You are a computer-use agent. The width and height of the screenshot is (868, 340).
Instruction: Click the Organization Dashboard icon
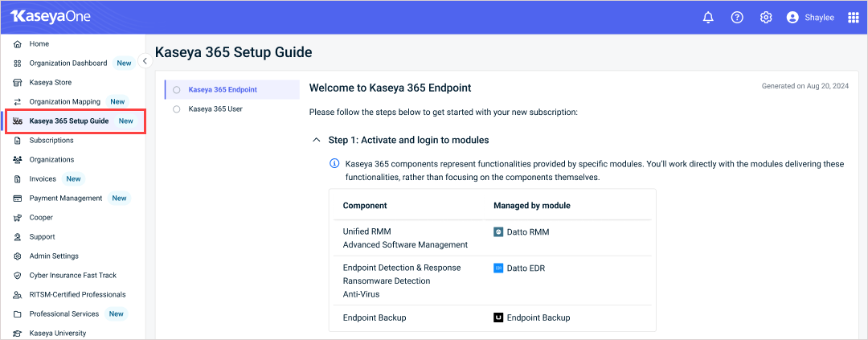point(17,63)
